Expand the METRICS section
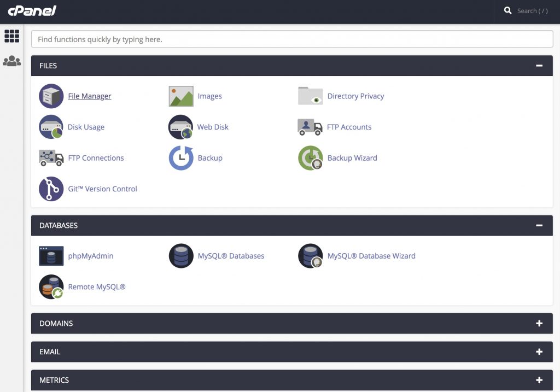 pyautogui.click(x=539, y=380)
